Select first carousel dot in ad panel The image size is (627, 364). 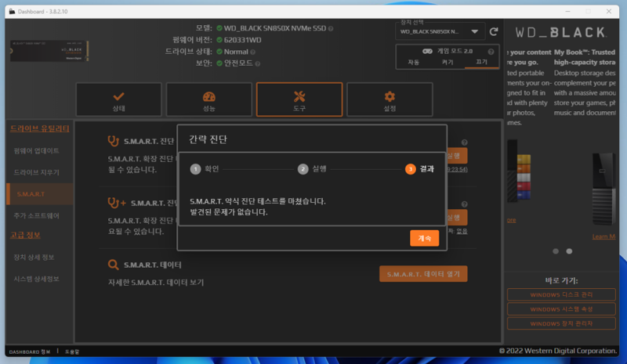coord(556,251)
